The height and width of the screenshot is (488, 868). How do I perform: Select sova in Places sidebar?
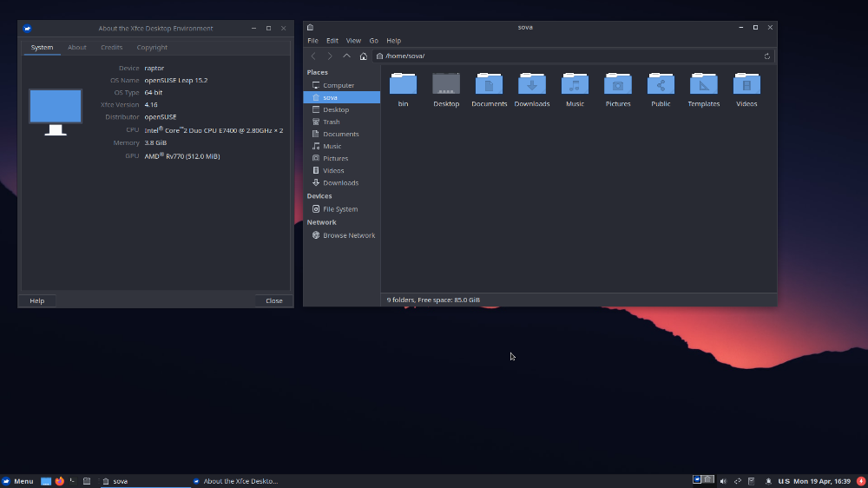(x=341, y=97)
